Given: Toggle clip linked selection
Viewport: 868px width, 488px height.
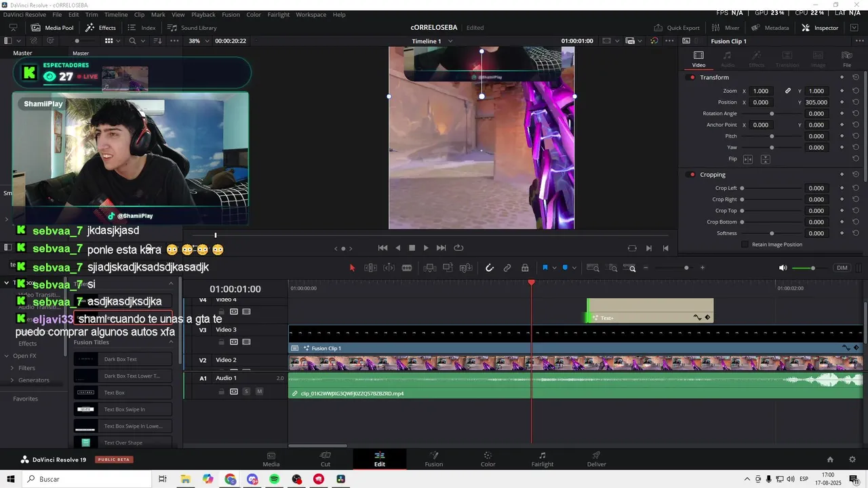Looking at the screenshot, I should [x=507, y=268].
